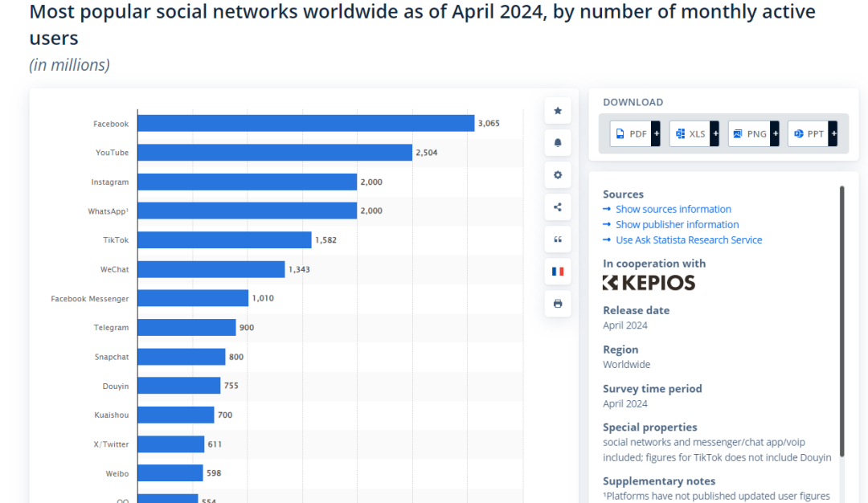868x503 pixels.
Task: Open Show sources information link
Action: tap(674, 209)
